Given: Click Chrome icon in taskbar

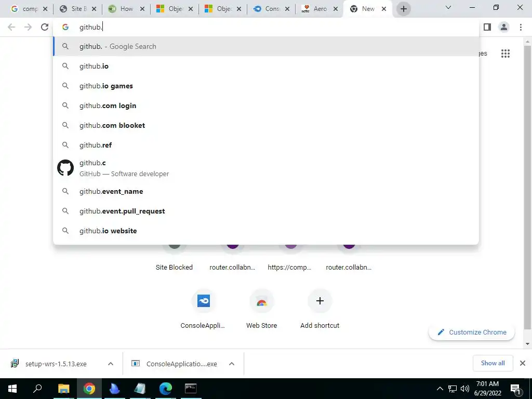Looking at the screenshot, I should (x=89, y=389).
